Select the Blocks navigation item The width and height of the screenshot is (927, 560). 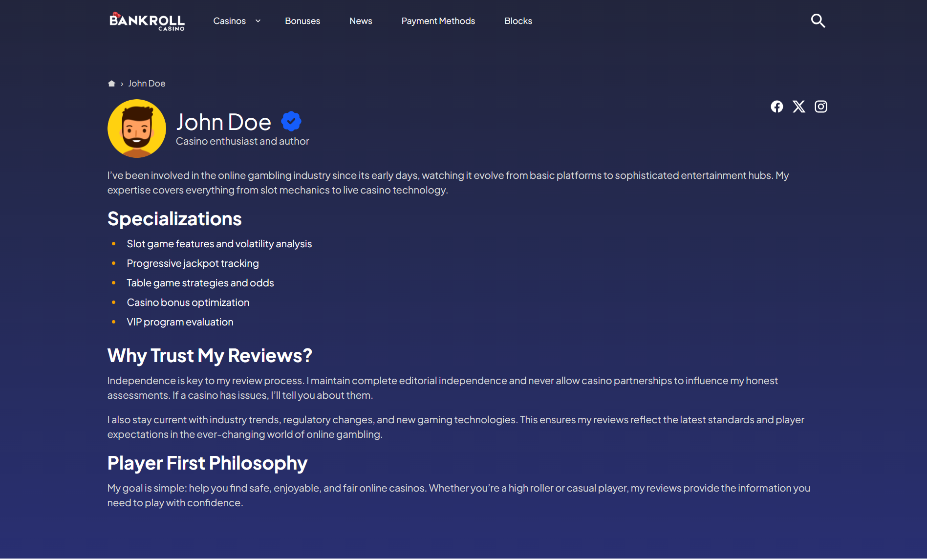[x=518, y=21]
